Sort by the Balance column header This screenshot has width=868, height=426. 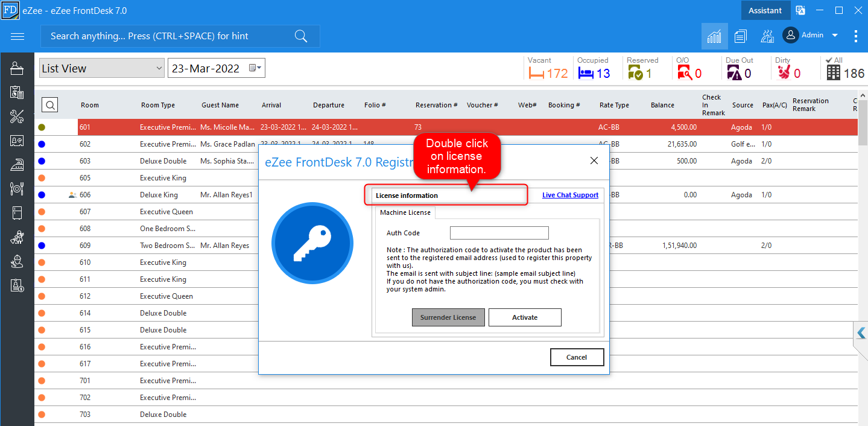(x=662, y=105)
